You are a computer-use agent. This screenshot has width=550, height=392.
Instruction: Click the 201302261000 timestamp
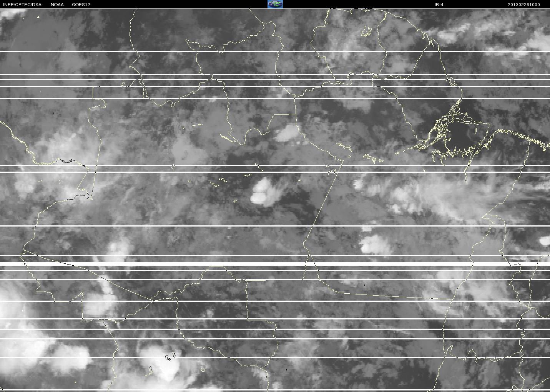pos(524,5)
